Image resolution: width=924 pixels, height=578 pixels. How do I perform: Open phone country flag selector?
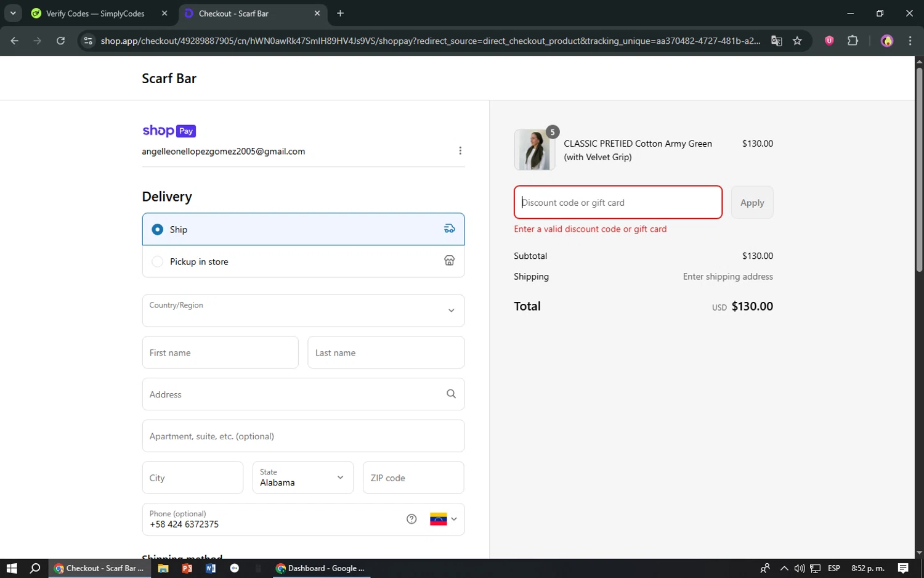[x=444, y=519]
